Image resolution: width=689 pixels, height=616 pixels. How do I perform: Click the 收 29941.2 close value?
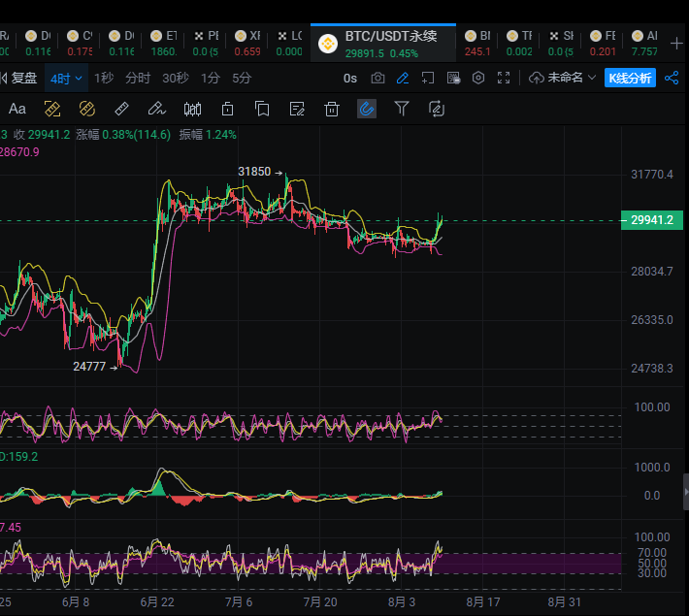[42, 135]
